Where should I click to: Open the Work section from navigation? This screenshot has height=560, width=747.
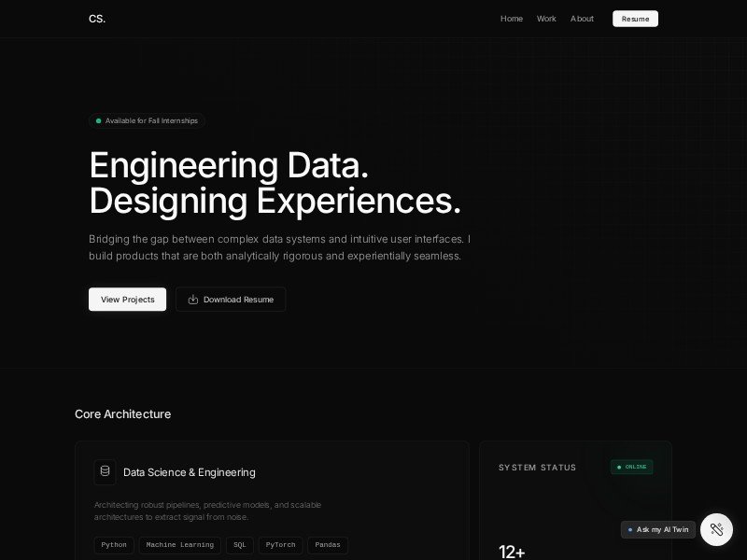[546, 19]
